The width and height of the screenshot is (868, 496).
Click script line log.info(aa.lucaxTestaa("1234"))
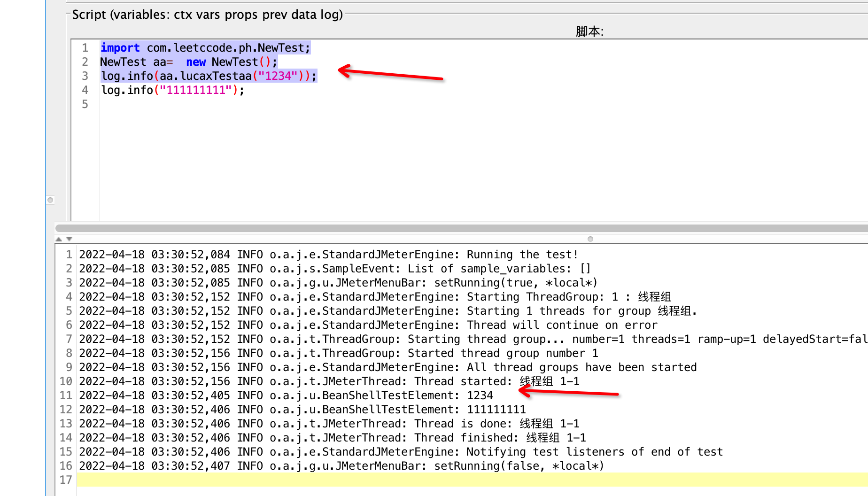point(209,76)
